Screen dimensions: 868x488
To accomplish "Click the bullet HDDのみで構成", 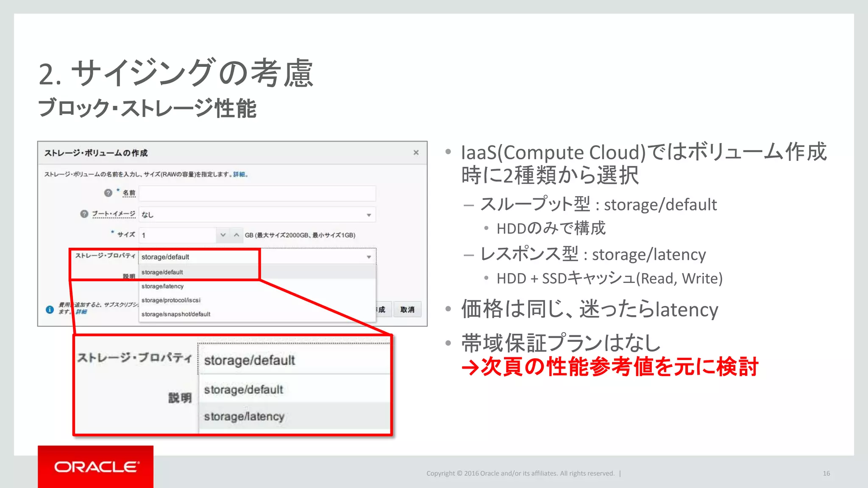I will [x=551, y=228].
